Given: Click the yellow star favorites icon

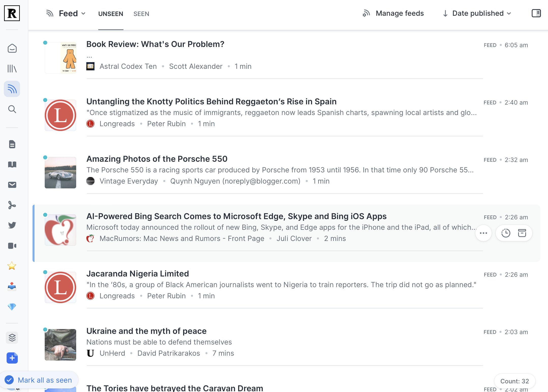Looking at the screenshot, I should 12,266.
